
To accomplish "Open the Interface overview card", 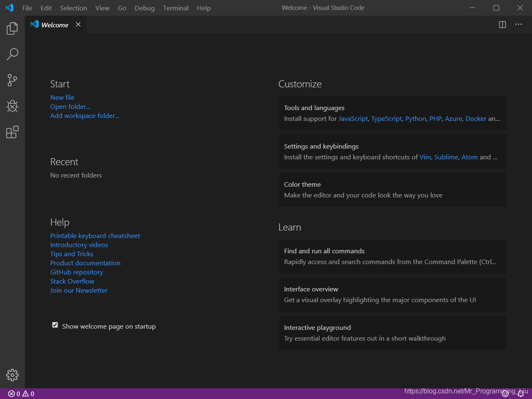I will [x=392, y=295].
